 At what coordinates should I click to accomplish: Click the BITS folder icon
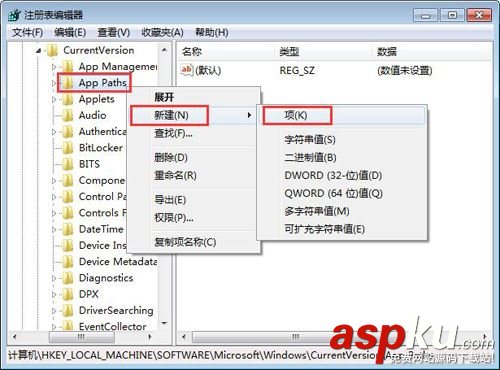(68, 164)
